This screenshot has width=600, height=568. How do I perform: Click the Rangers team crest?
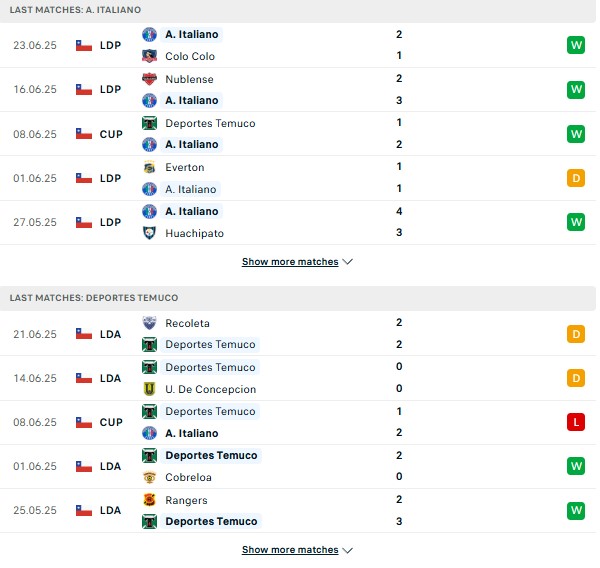pos(149,500)
